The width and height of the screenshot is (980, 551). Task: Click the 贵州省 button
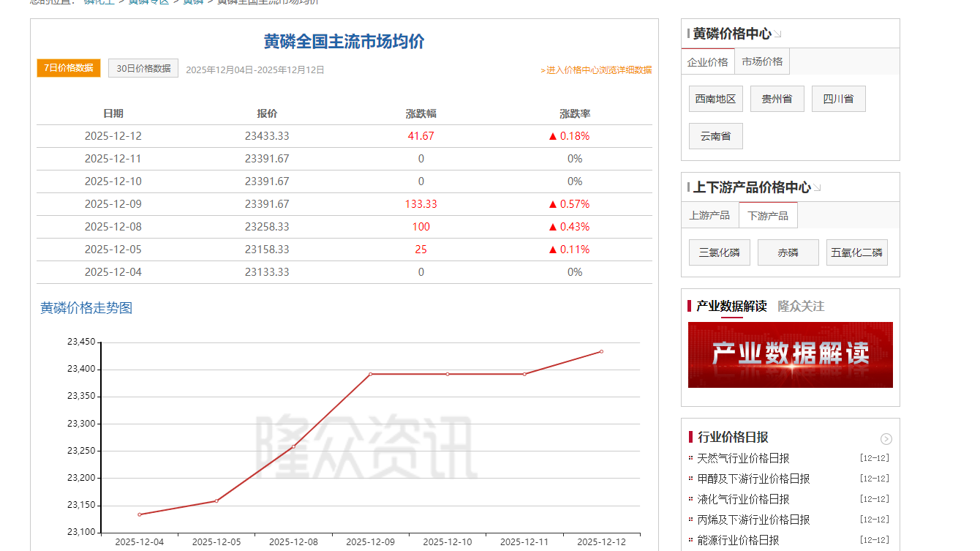[777, 99]
